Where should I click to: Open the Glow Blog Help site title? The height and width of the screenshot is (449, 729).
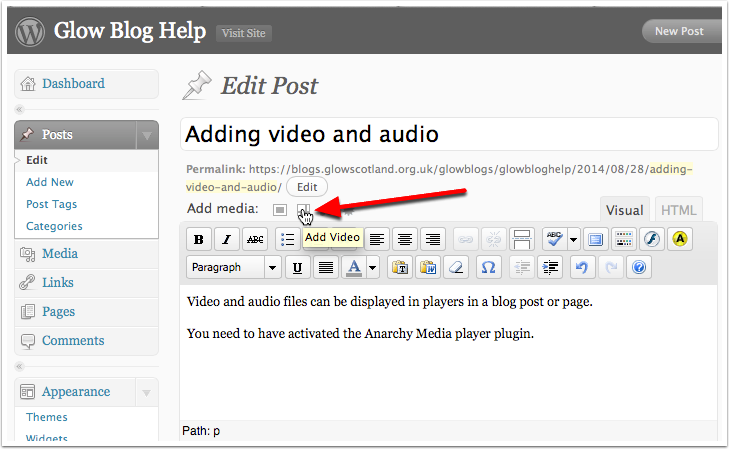tap(130, 31)
